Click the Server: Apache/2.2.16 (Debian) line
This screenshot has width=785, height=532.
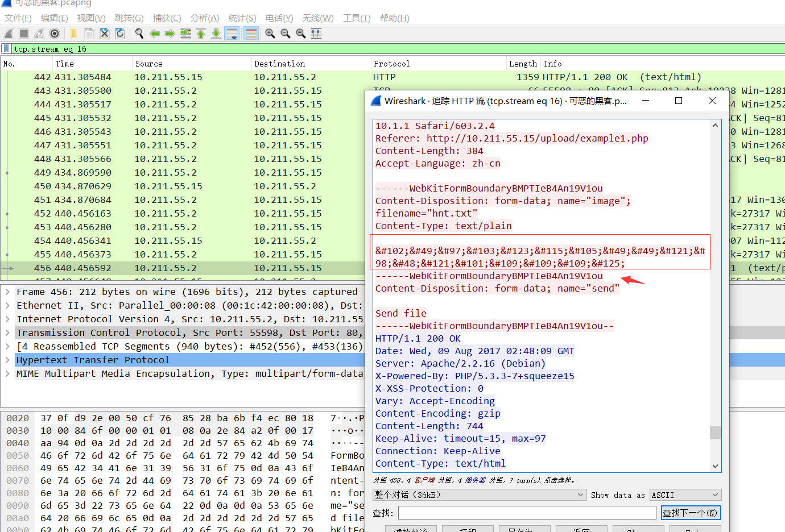point(460,363)
